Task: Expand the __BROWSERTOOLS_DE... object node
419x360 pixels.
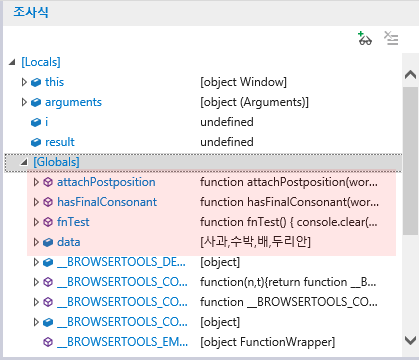Action: (x=36, y=262)
